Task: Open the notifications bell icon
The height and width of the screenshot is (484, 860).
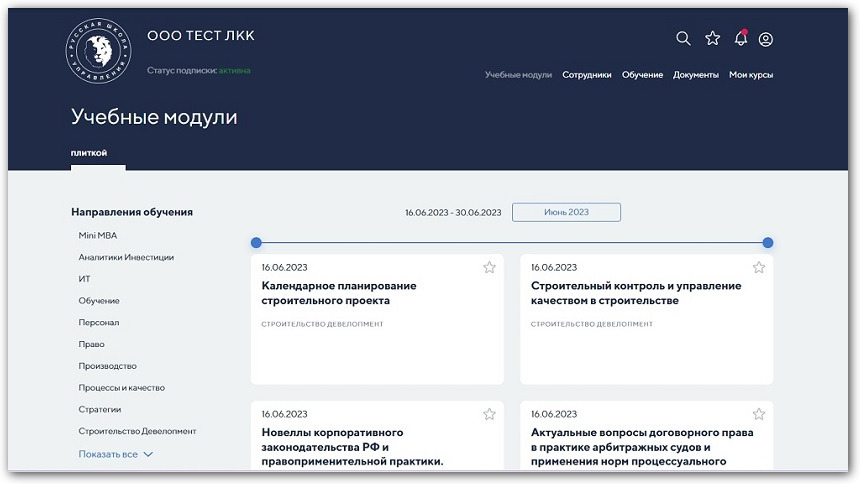Action: point(740,39)
